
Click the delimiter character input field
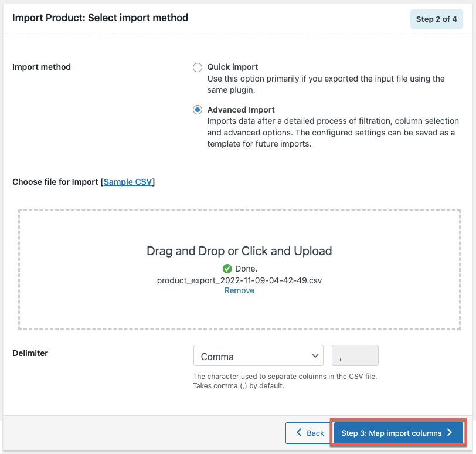[355, 355]
